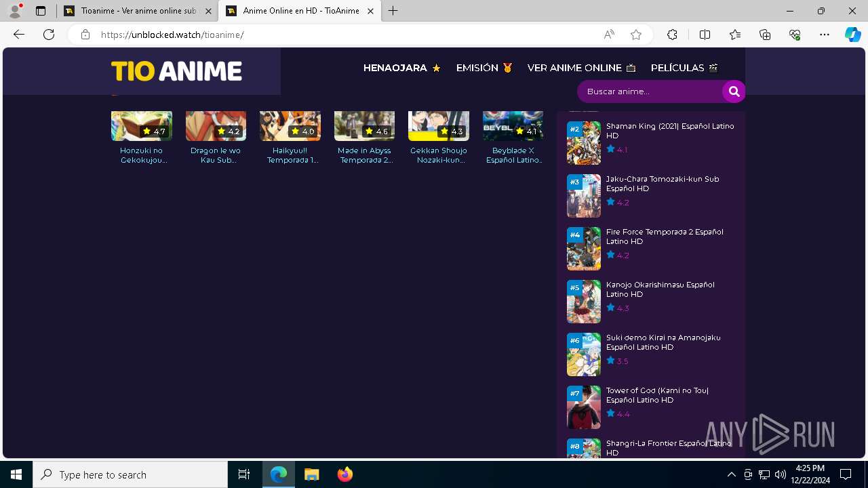Open notification center icon

846,474
